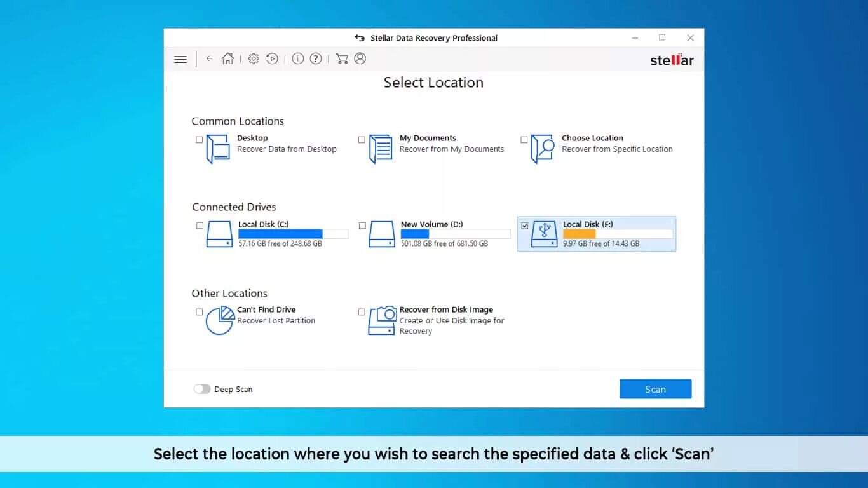Open the user account icon

[360, 58]
